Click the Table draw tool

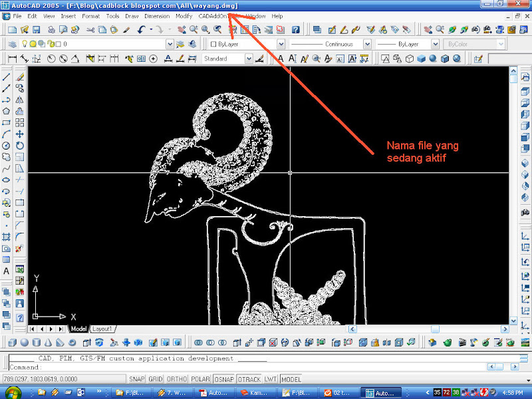pos(6,260)
